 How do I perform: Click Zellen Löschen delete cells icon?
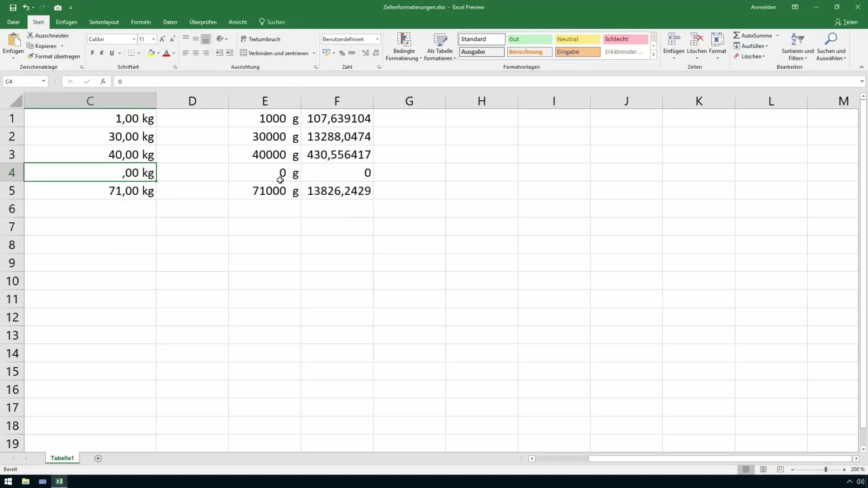(697, 40)
